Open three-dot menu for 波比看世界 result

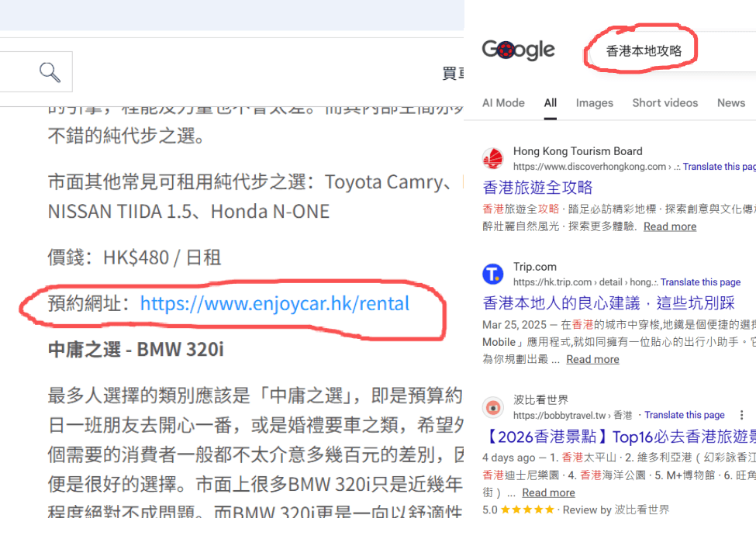(x=741, y=415)
